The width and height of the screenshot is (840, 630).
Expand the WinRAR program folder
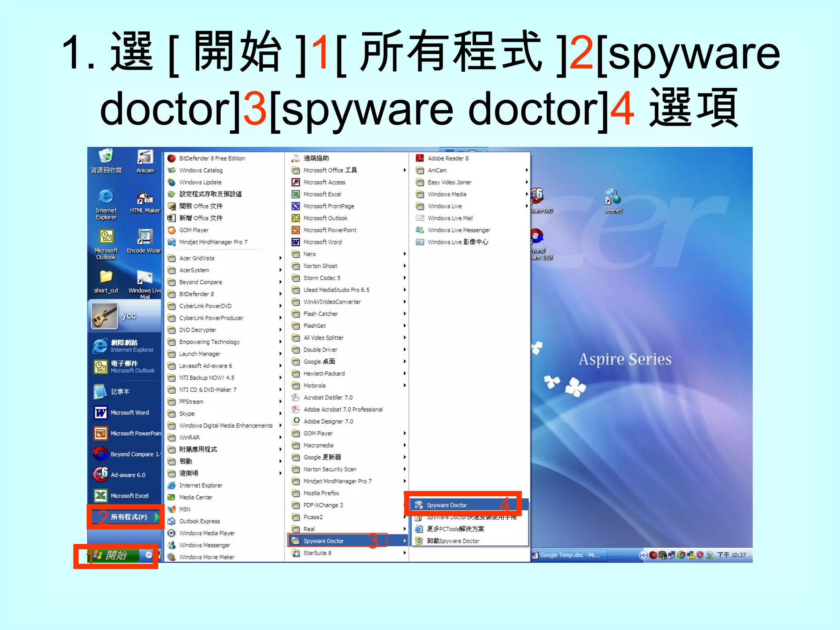(x=224, y=437)
